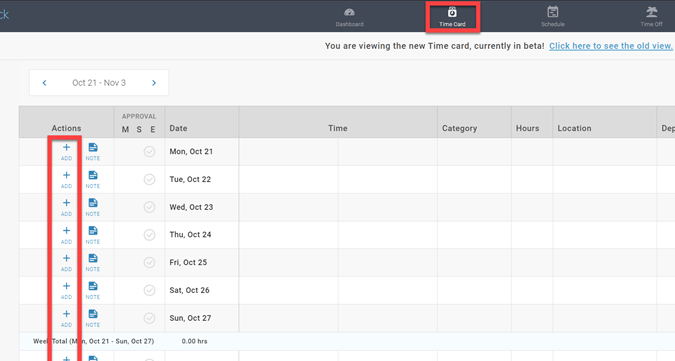This screenshot has height=361, width=675.
Task: Open the Time Off tab
Action: point(651,17)
